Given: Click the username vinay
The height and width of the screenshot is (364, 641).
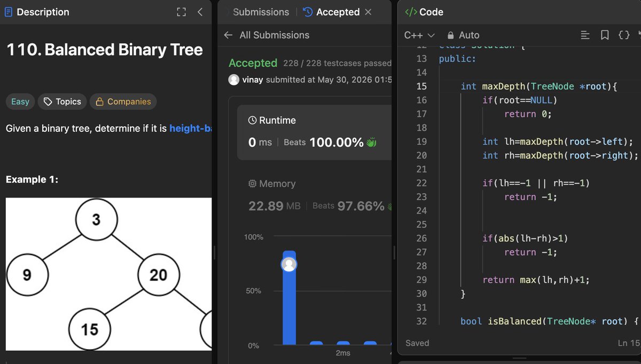Looking at the screenshot, I should point(252,80).
